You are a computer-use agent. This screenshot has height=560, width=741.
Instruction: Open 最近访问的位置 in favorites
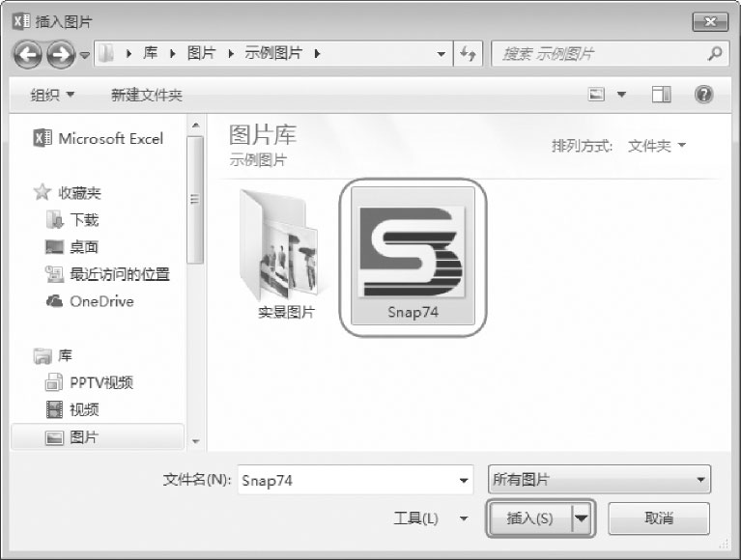[107, 274]
